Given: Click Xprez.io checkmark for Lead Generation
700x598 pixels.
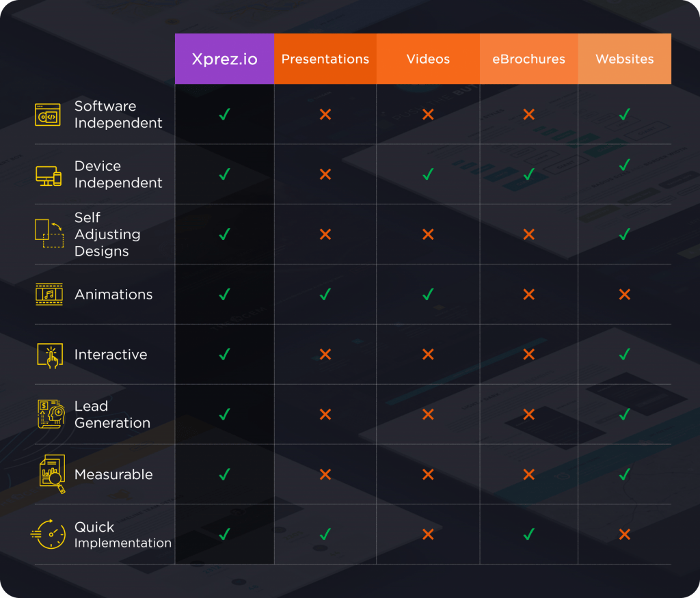Looking at the screenshot, I should (x=224, y=414).
